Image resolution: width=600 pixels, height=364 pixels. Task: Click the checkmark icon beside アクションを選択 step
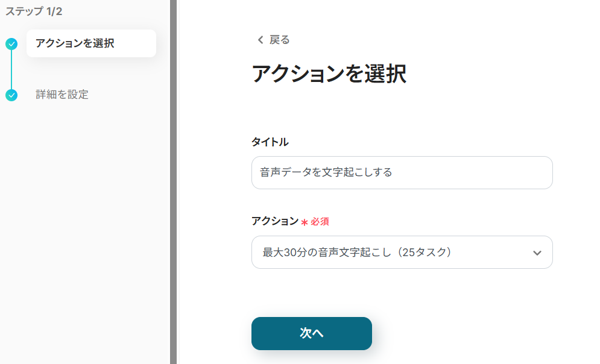pos(11,43)
